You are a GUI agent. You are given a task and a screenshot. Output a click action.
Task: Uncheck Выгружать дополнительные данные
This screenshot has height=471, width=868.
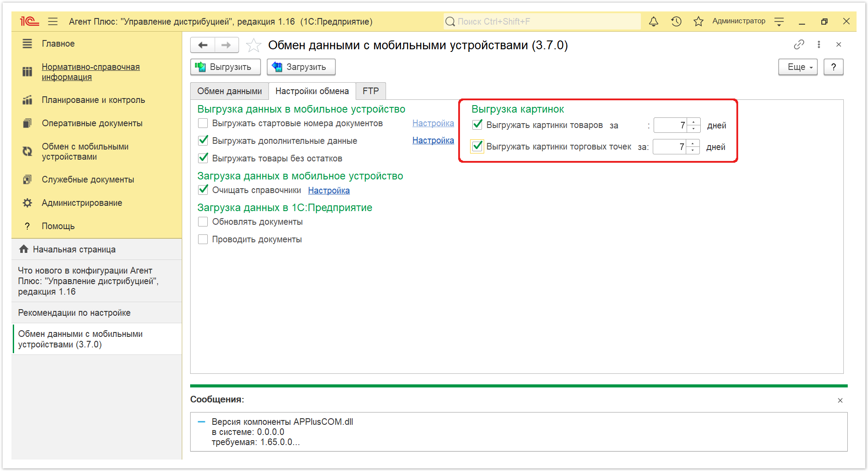click(x=203, y=141)
